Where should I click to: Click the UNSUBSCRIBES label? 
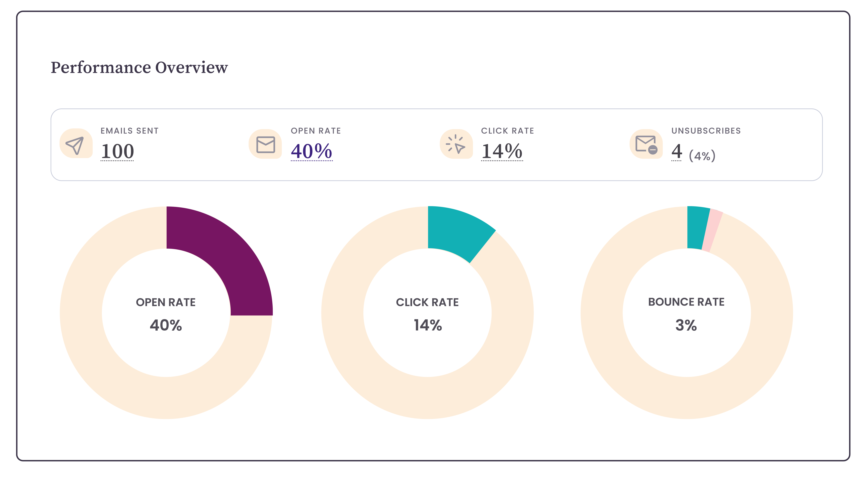(x=706, y=131)
